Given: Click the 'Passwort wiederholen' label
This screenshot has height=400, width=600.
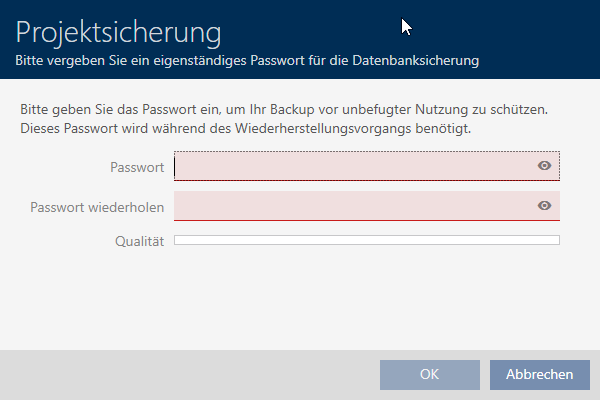Looking at the screenshot, I should click(x=97, y=206).
